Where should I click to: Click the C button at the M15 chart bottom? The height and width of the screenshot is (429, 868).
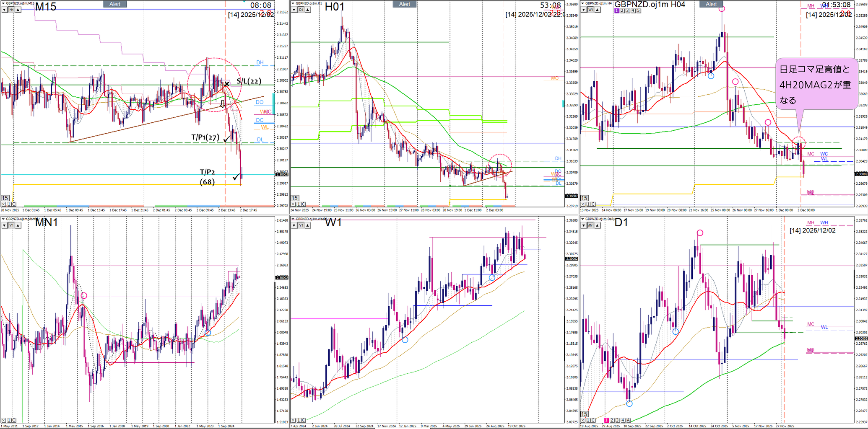(x=14, y=204)
